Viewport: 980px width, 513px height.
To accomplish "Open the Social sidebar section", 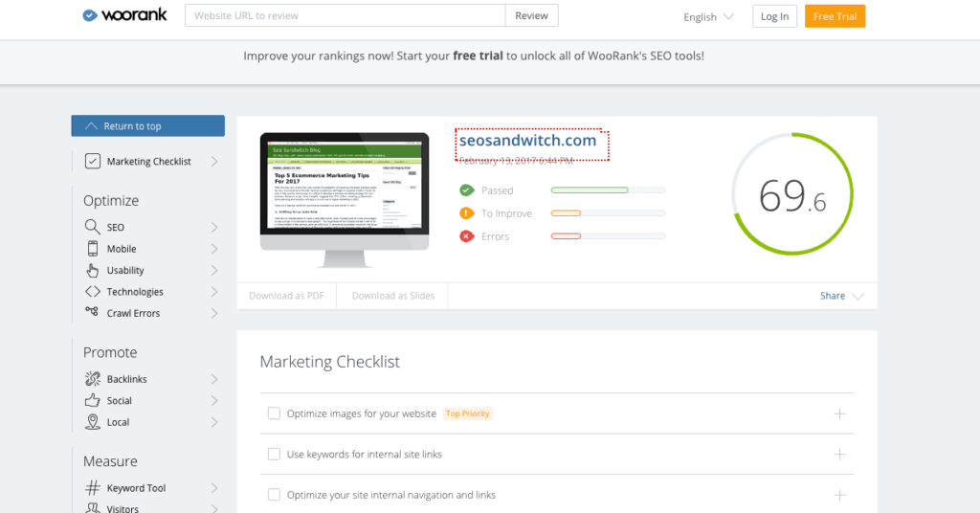I will pos(148,400).
